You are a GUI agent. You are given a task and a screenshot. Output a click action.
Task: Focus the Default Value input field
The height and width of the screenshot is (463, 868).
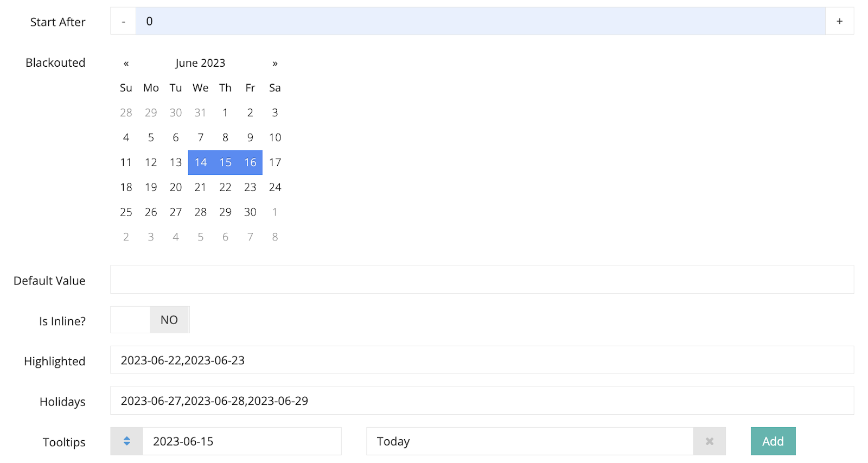click(482, 280)
